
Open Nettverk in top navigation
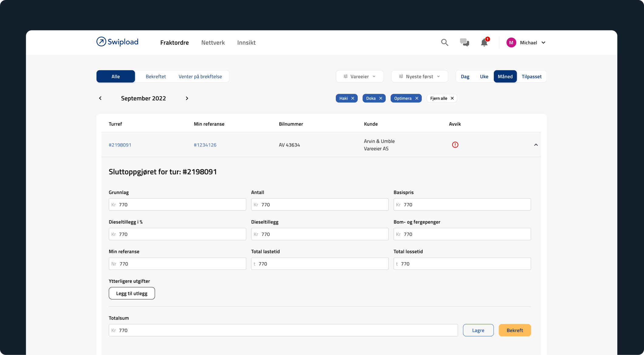(x=213, y=43)
